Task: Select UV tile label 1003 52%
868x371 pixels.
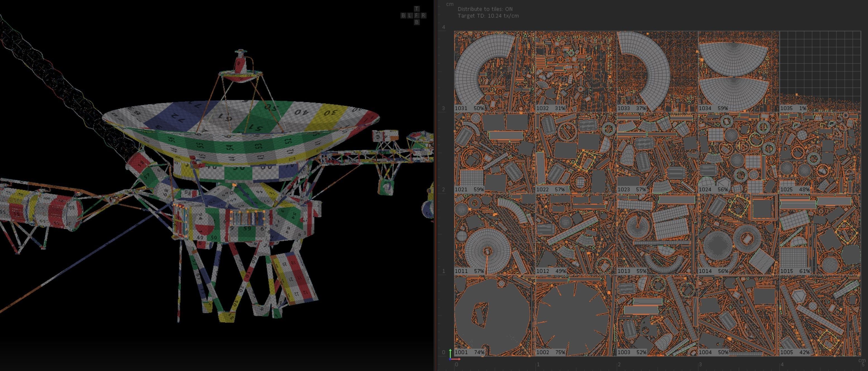Action: [x=632, y=352]
